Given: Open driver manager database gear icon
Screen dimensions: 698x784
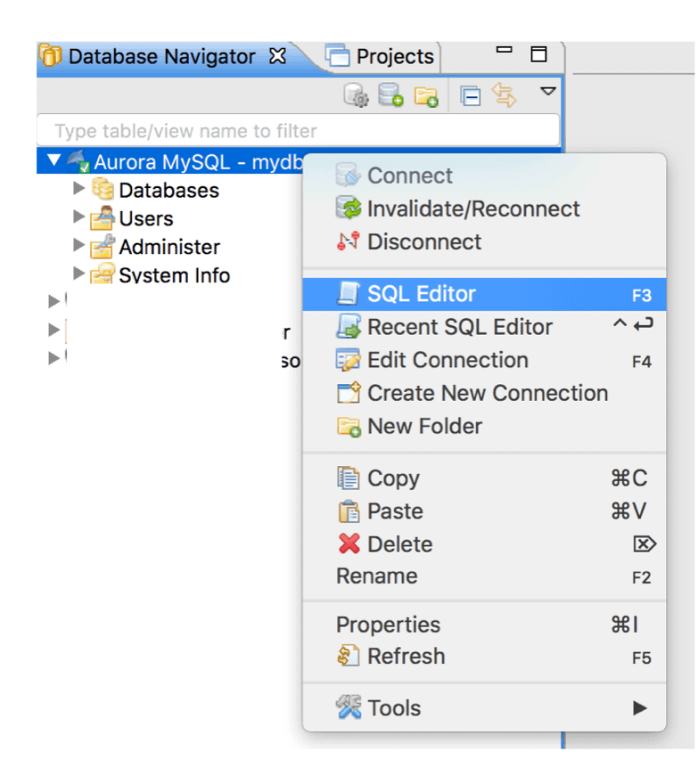Looking at the screenshot, I should 356,95.
